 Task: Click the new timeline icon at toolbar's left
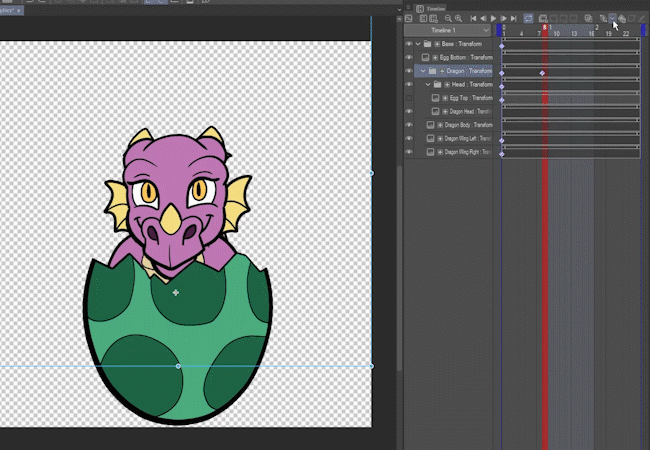410,18
